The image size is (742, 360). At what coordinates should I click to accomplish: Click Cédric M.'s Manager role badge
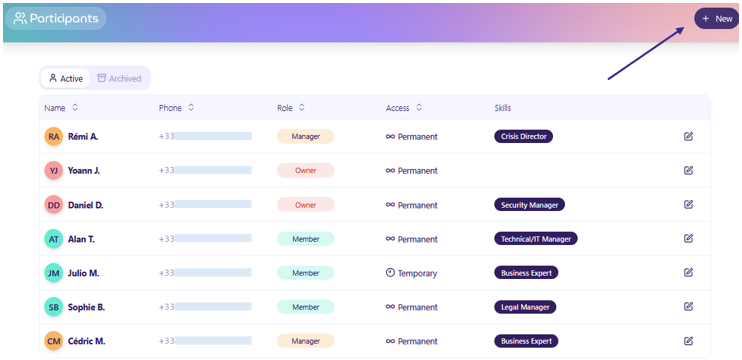pyautogui.click(x=306, y=341)
